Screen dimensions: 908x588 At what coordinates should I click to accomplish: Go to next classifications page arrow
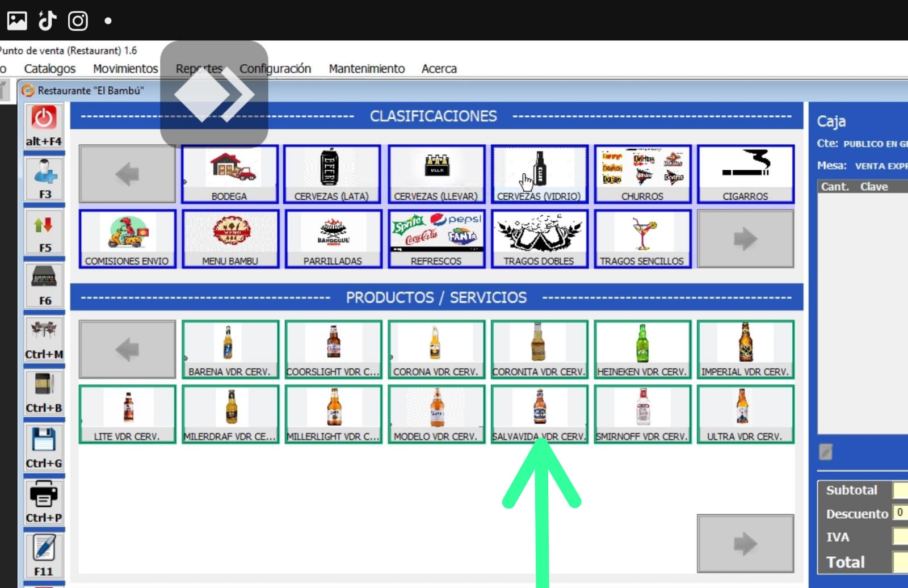click(x=745, y=239)
